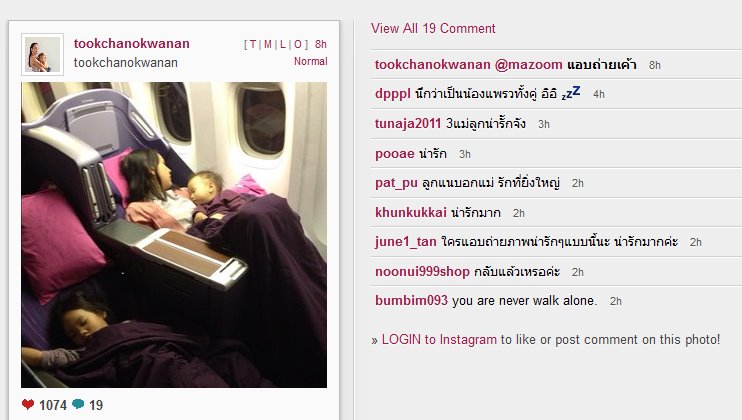
Task: Open noonui999shop's profile link
Action: click(x=422, y=271)
